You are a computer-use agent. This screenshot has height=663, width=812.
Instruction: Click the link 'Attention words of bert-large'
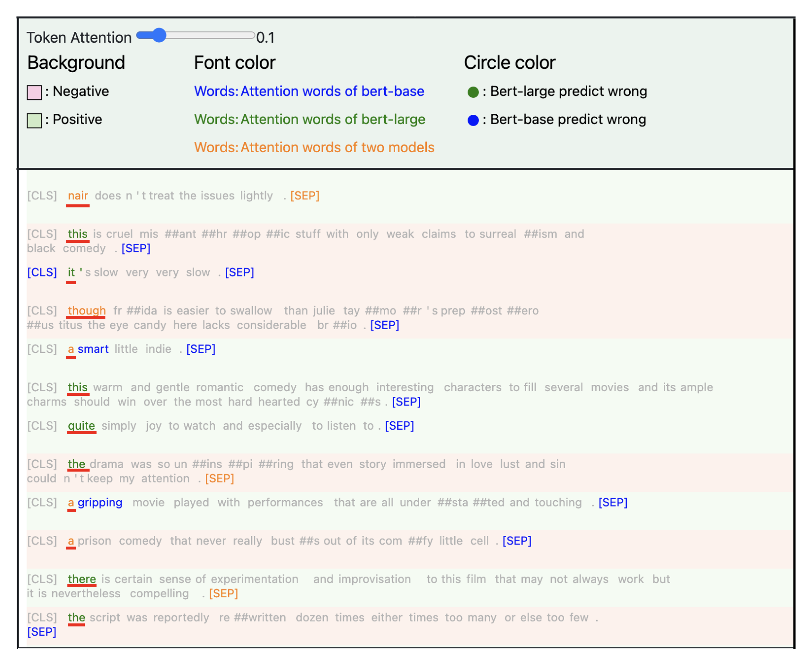[x=333, y=119]
